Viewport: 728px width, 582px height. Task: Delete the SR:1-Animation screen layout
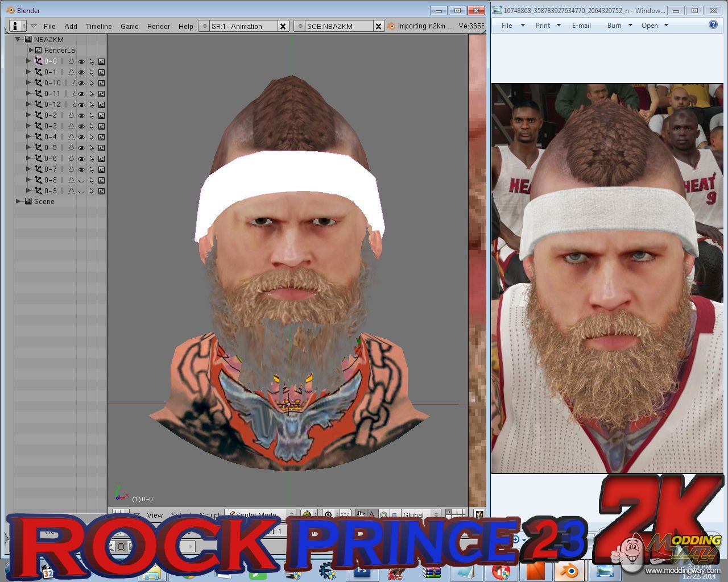(x=283, y=26)
